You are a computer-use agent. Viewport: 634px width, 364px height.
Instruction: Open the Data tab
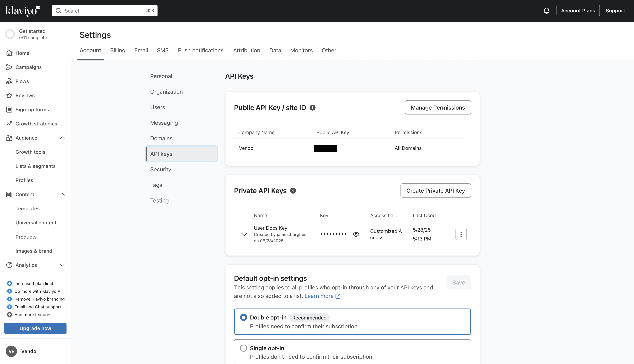275,50
